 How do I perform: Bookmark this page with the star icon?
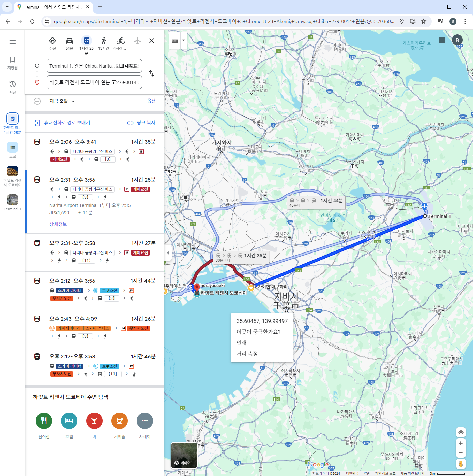coord(424,21)
